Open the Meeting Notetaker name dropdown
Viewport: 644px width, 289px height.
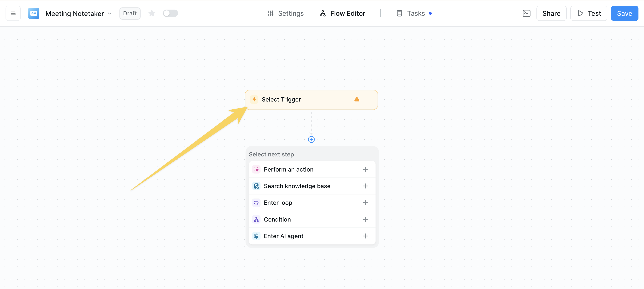click(109, 14)
